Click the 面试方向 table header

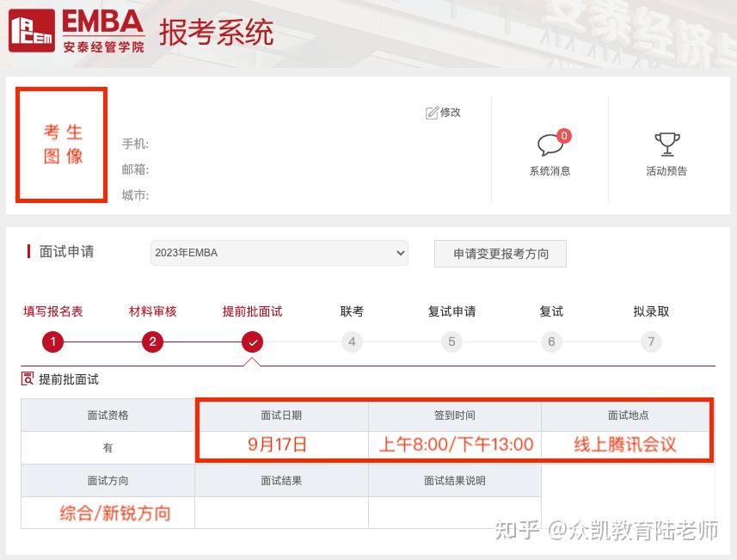point(107,481)
